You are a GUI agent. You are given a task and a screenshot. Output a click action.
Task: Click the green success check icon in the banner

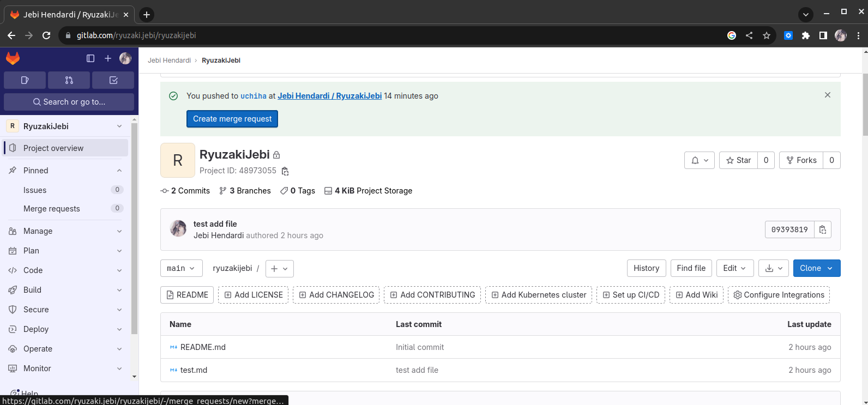(x=173, y=96)
